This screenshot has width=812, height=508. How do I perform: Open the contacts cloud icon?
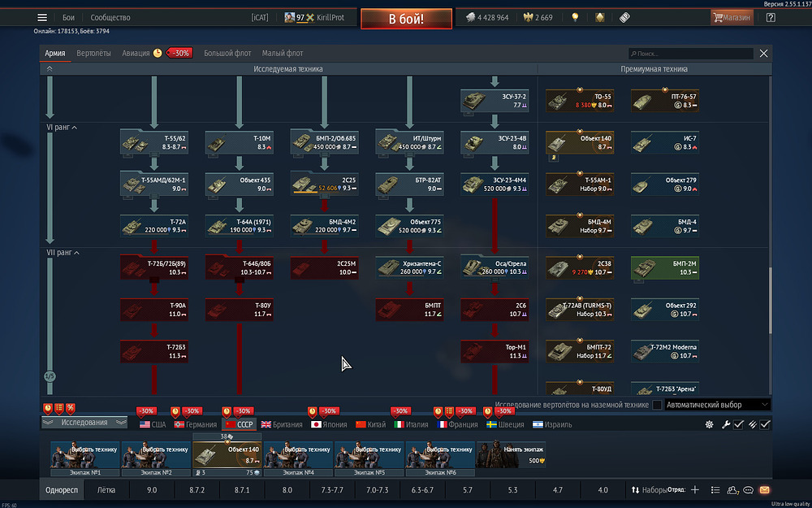pyautogui.click(x=732, y=490)
